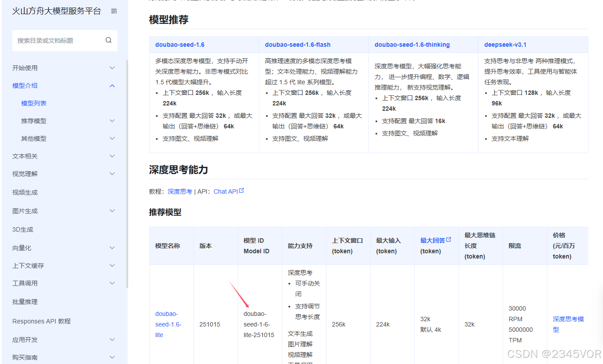Open the deepseek-v3.1 card link
Image resolution: width=603 pixels, height=364 pixels.
pyautogui.click(x=505, y=45)
